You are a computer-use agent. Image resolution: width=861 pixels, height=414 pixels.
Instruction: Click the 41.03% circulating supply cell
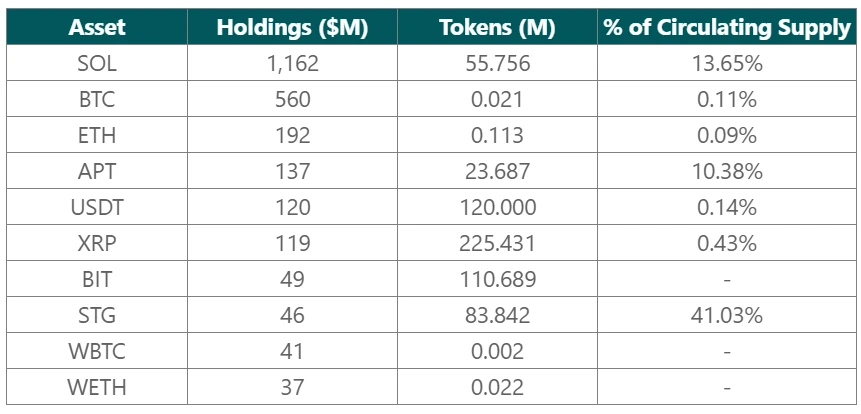726,315
